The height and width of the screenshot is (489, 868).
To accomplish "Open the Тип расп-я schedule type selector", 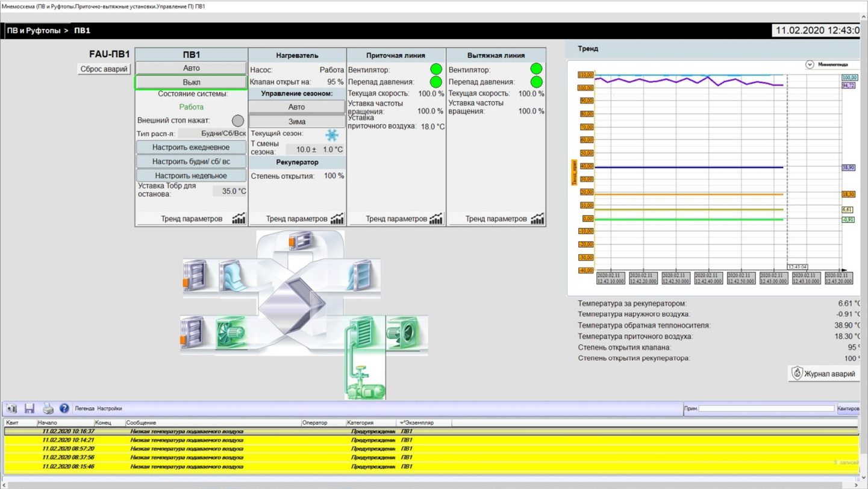I will pos(212,133).
